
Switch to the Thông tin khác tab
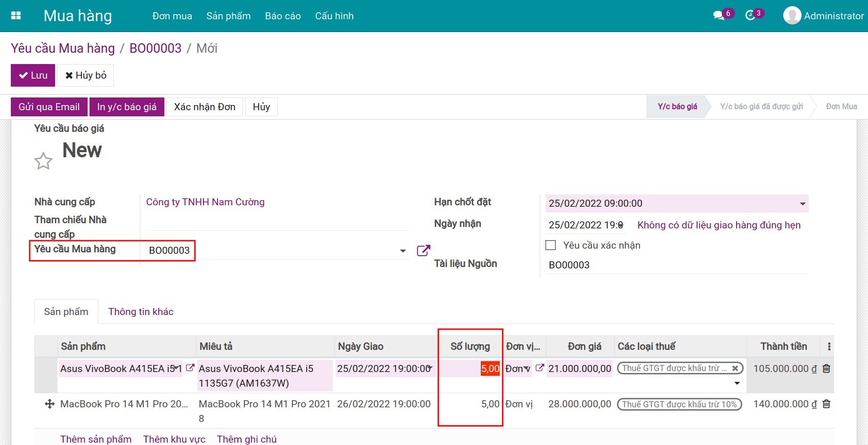pyautogui.click(x=141, y=312)
